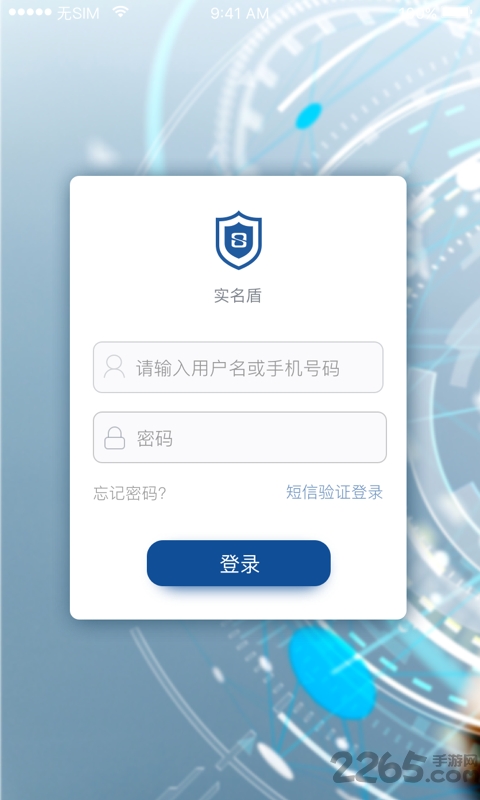Tap the battery percentage text
Screen dimensions: 480x800
tap(418, 13)
